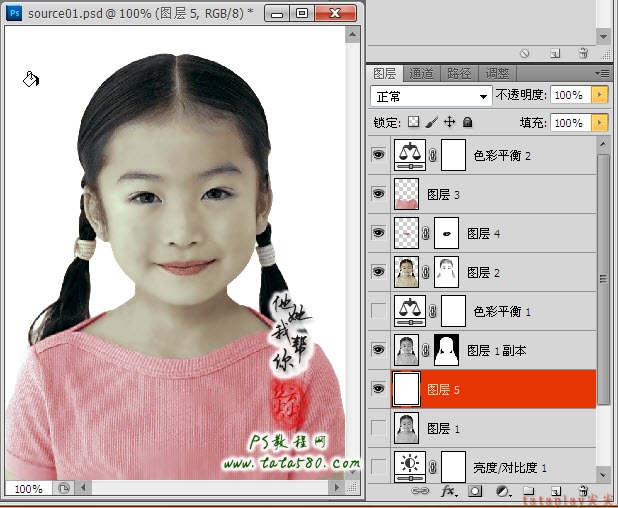The height and width of the screenshot is (508, 618).
Task: Open 填充 fill slider arrow
Action: point(599,123)
